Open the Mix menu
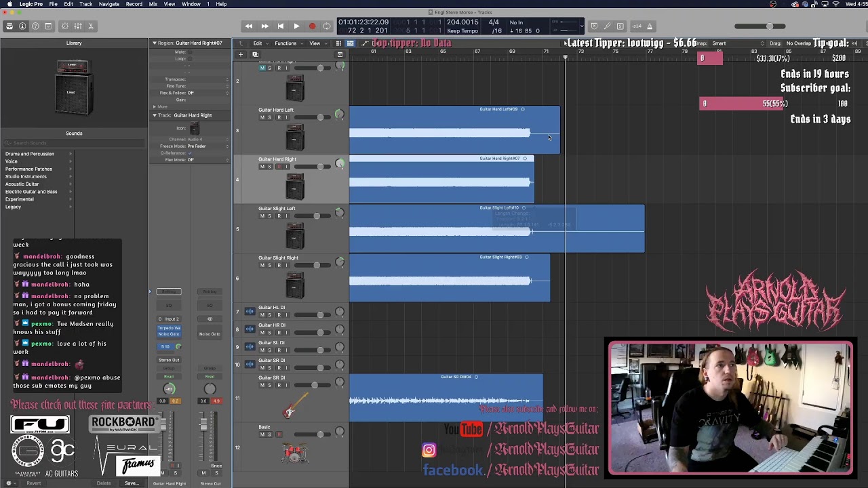This screenshot has width=868, height=488. click(153, 4)
